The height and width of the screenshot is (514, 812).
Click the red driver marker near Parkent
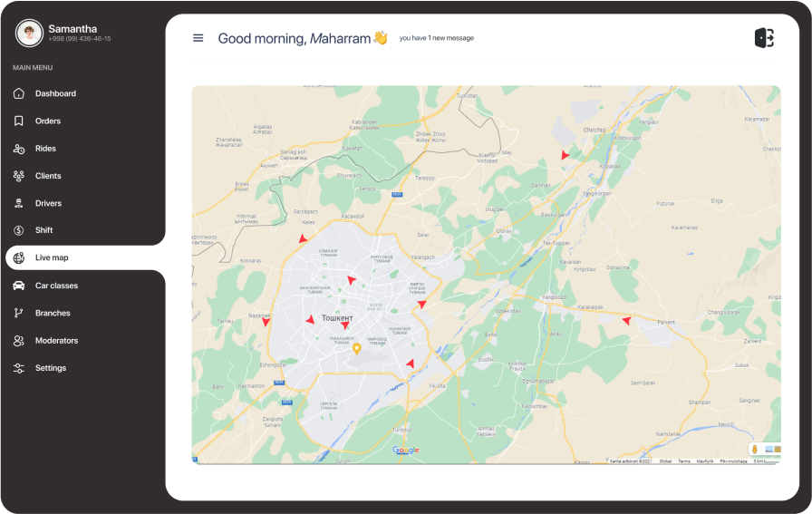tap(626, 320)
